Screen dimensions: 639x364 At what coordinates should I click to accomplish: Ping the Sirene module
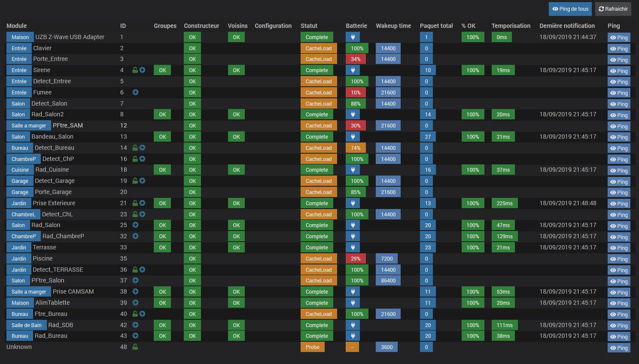[x=619, y=71]
